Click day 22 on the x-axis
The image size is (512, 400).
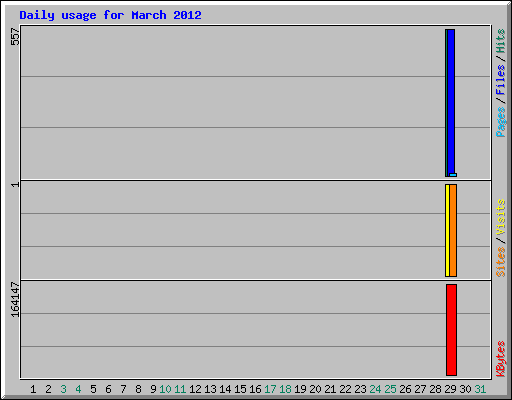click(345, 389)
